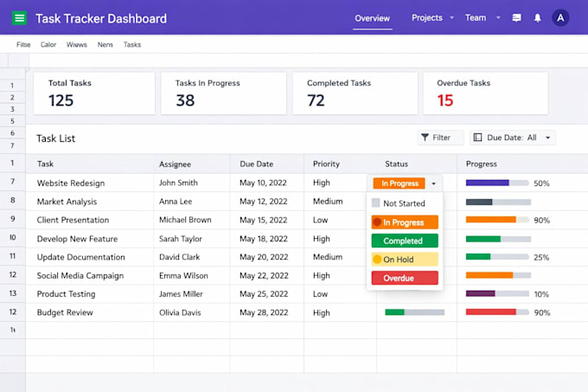
Task: Choose the Completed status option
Action: (x=405, y=241)
